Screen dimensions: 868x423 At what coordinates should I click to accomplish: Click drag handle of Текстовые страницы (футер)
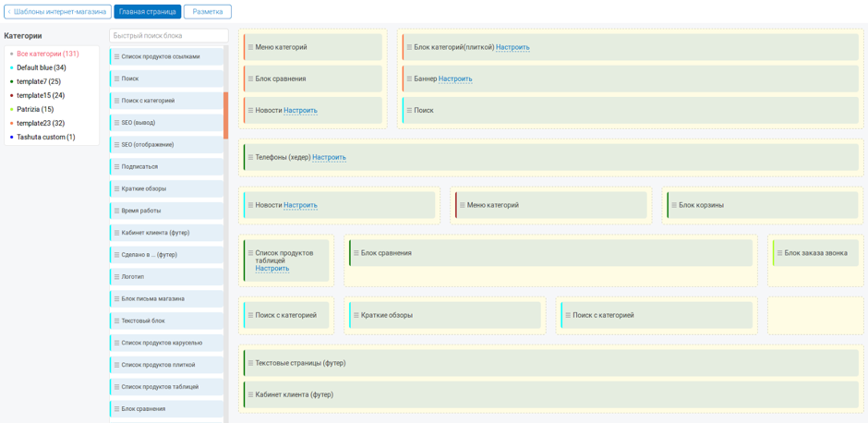point(250,363)
